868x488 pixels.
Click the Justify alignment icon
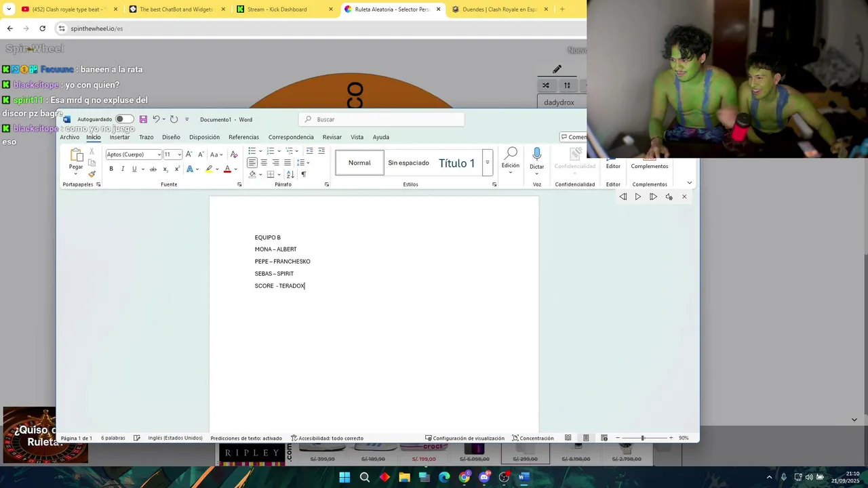click(288, 163)
